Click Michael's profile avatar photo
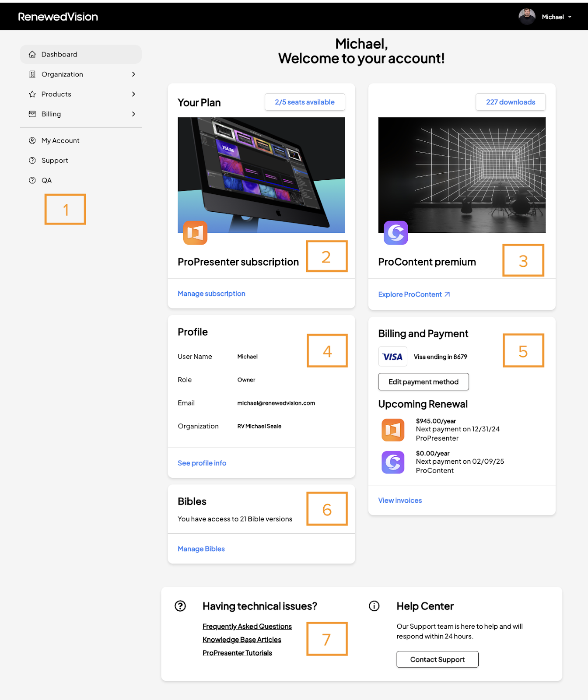This screenshot has height=700, width=588. [527, 17]
